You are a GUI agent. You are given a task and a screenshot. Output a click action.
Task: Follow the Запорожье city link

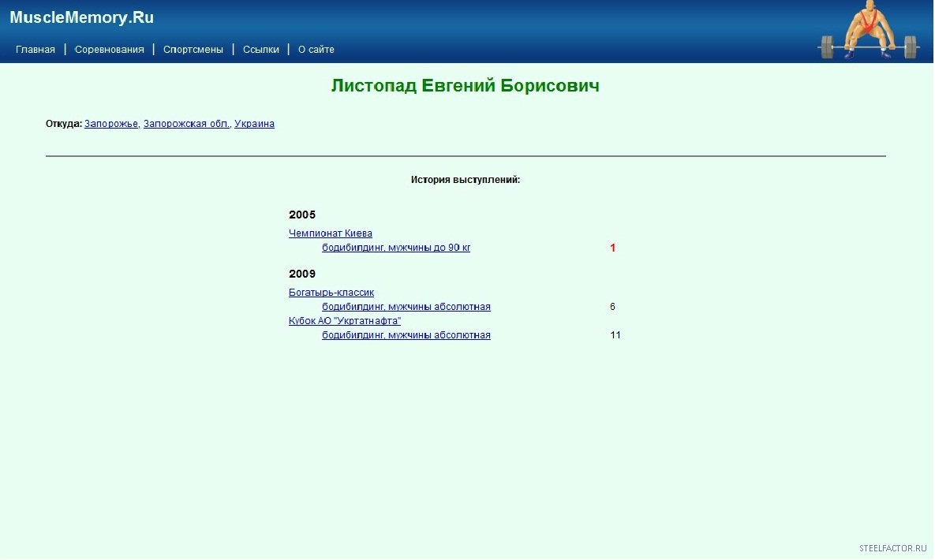pos(111,124)
